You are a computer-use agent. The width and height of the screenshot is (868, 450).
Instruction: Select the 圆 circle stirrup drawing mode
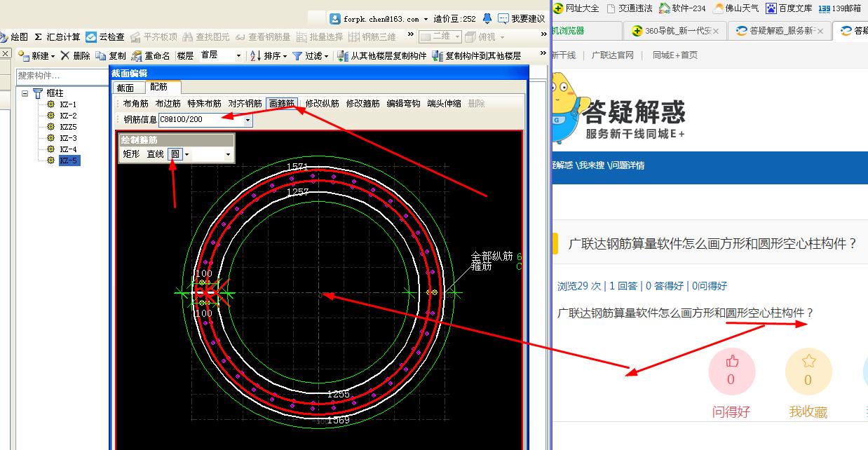click(175, 154)
